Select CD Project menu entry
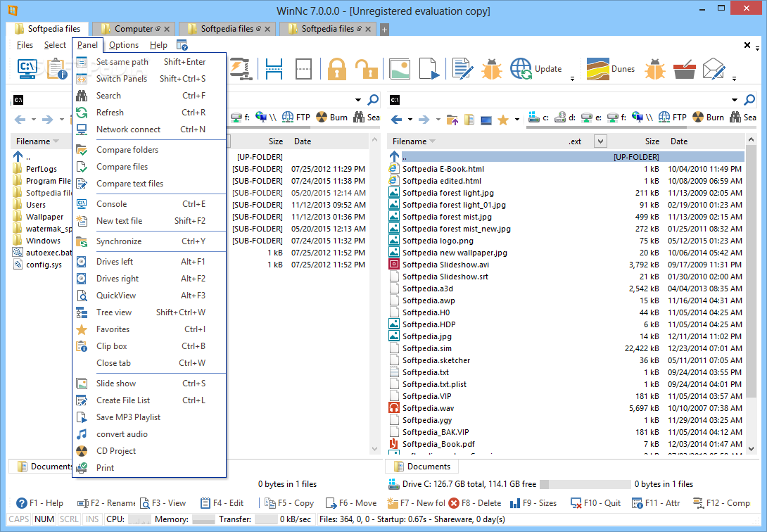The image size is (767, 532). 149,451
